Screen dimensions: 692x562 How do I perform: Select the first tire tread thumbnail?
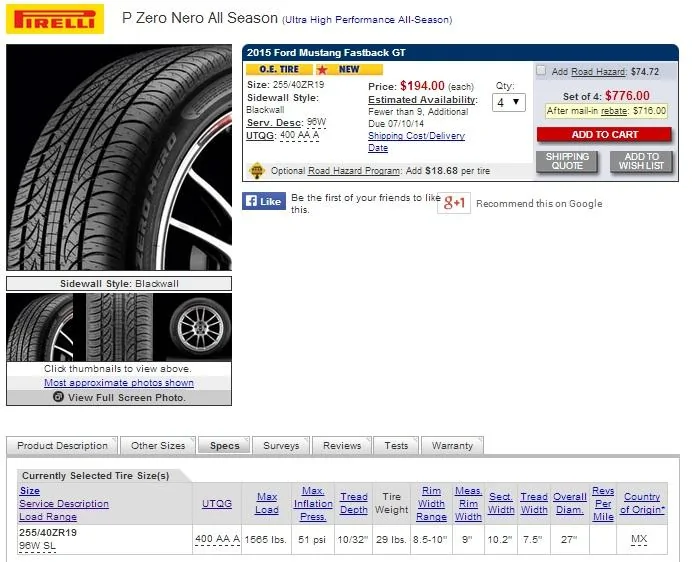click(40, 327)
